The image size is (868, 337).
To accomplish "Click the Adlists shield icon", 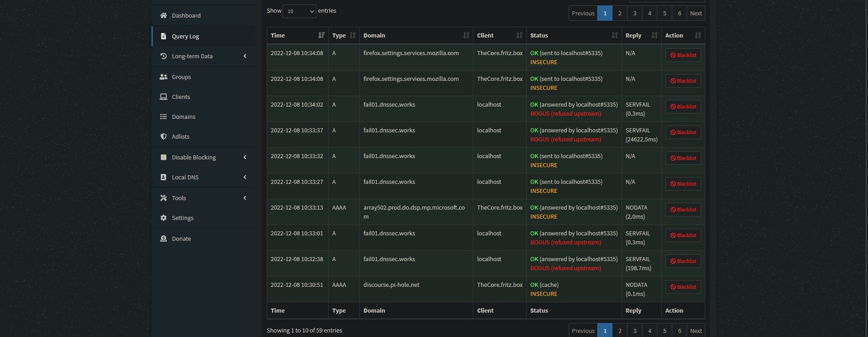I will 164,136.
